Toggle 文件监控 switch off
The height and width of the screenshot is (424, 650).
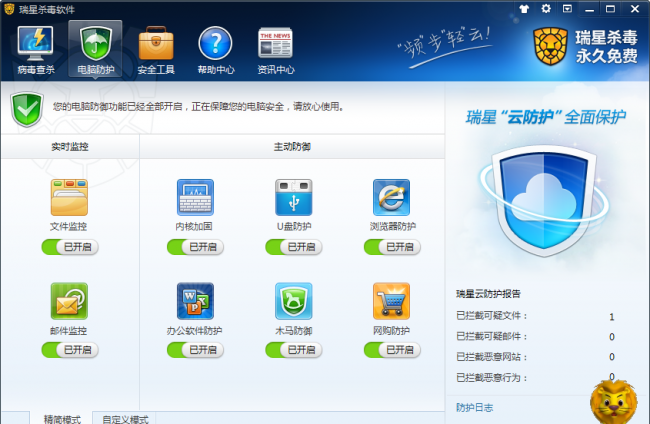point(70,247)
